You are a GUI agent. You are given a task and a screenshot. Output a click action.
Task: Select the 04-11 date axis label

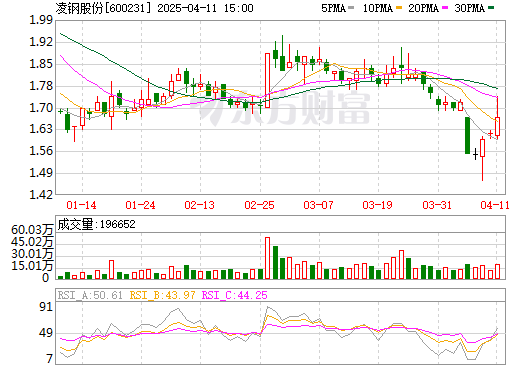coord(495,205)
